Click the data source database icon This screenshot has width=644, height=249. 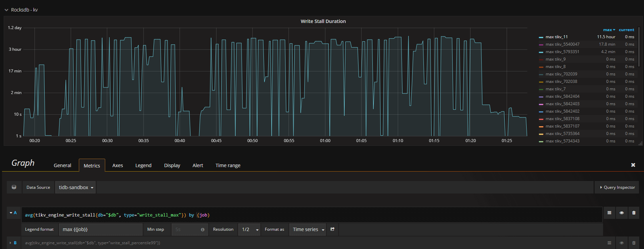tap(14, 187)
